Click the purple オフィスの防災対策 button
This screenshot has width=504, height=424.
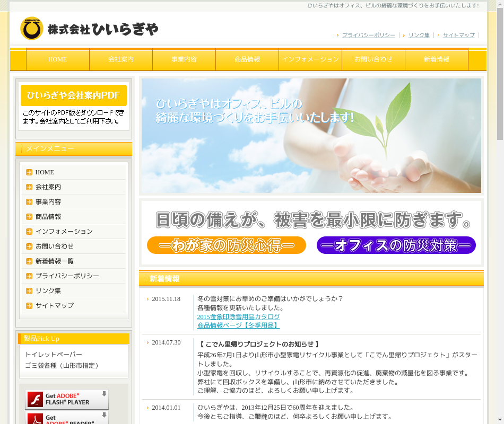click(x=396, y=245)
